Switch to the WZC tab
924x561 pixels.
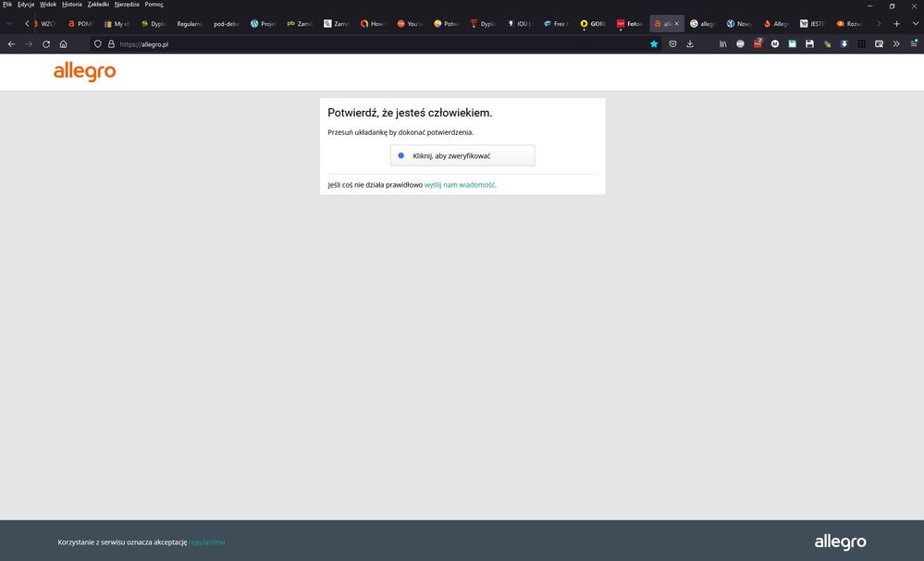pos(44,24)
